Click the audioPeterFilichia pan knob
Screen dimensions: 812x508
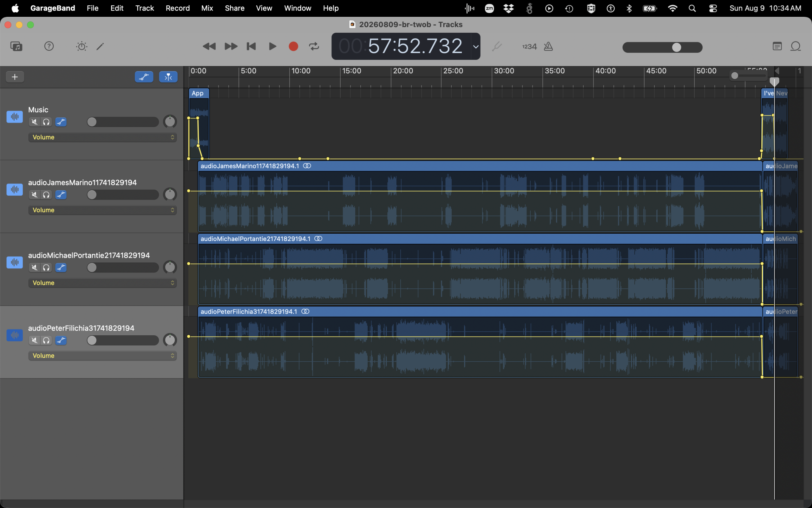point(170,340)
